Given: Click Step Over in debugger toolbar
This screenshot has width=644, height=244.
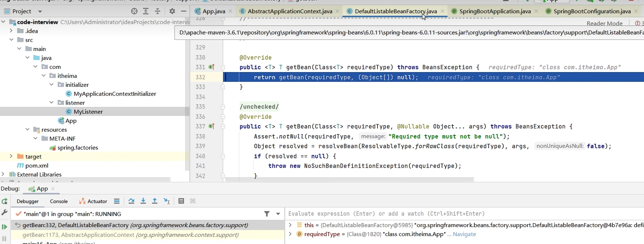Looking at the screenshot, I should 131,201.
